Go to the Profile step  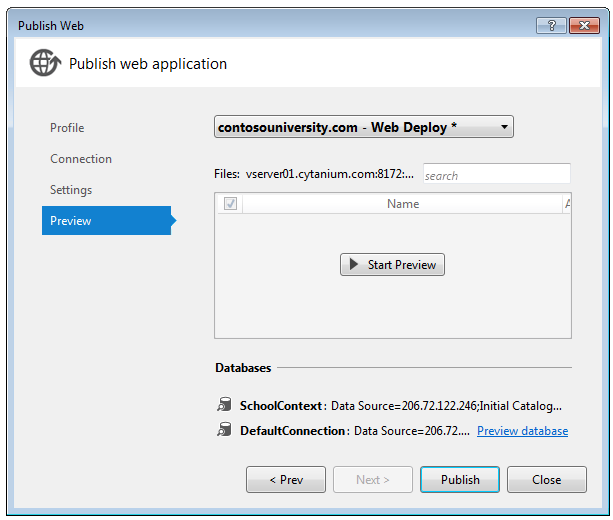[x=67, y=128]
